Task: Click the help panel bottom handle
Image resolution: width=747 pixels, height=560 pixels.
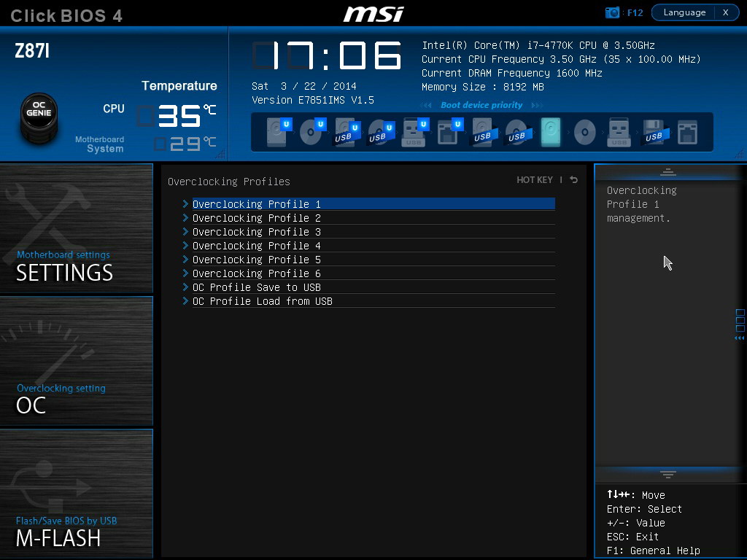Action: [668, 474]
